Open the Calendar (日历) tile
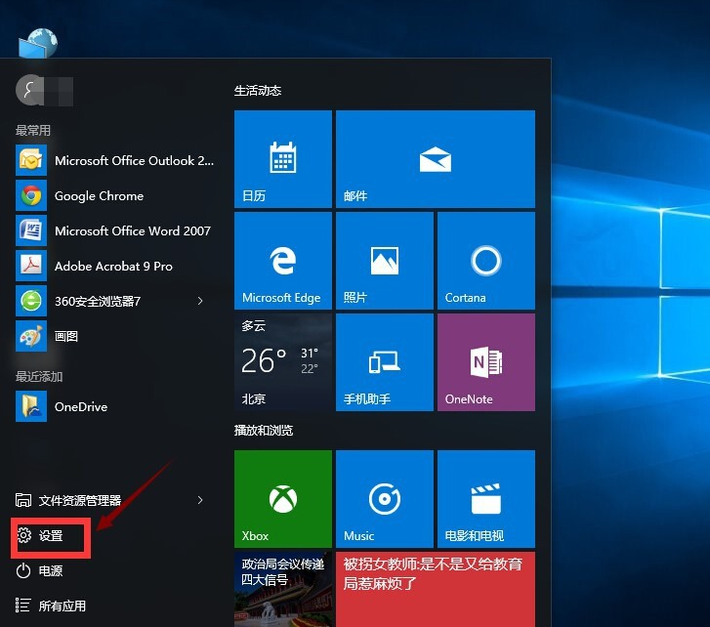 tap(282, 158)
